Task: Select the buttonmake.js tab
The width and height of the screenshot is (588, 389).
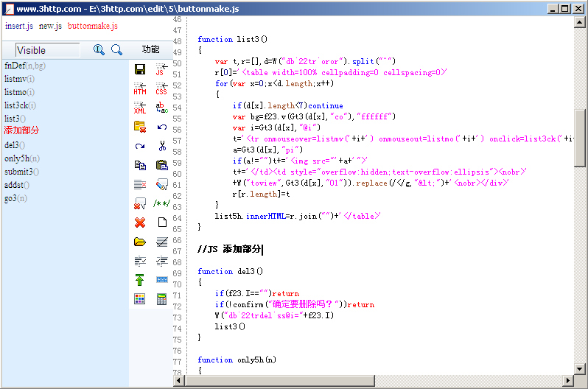Action: click(x=93, y=26)
